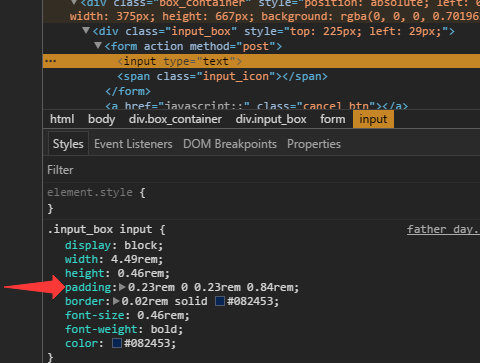
Task: Click the method="post" attribute
Action: 233,46
